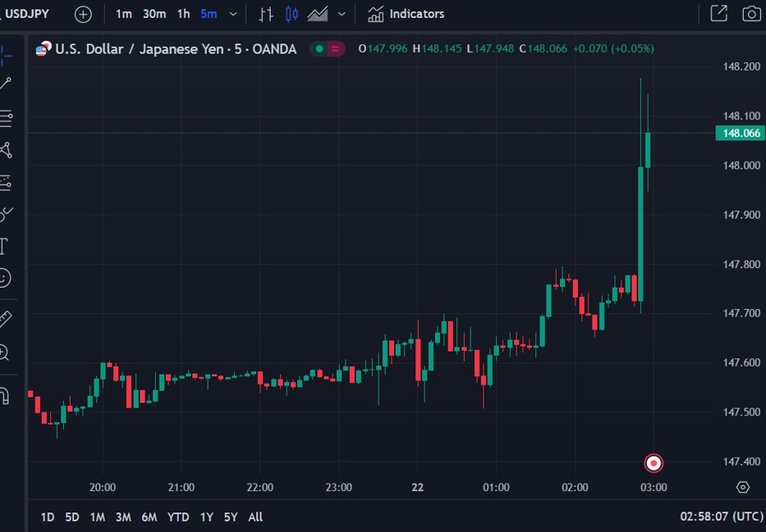The image size is (766, 532).
Task: Select the candlestick chart style icon
Action: click(x=292, y=14)
